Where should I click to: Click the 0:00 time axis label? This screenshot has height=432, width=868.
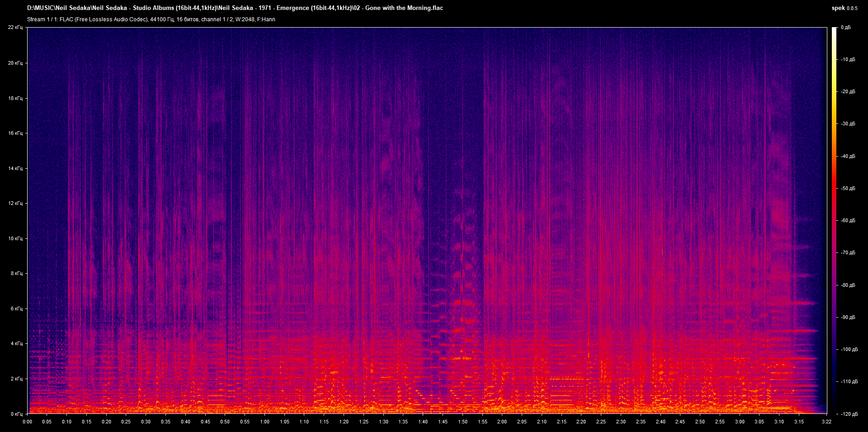[x=28, y=422]
